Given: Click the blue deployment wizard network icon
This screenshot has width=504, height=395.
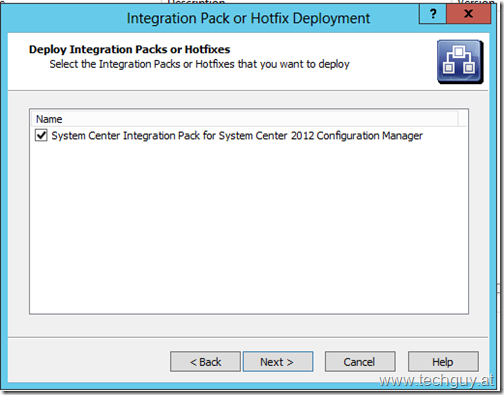Looking at the screenshot, I should coord(460,62).
